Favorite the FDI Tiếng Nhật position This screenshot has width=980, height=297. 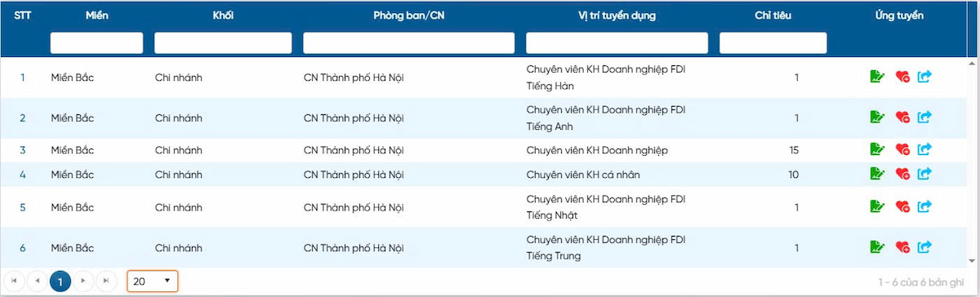pos(902,206)
